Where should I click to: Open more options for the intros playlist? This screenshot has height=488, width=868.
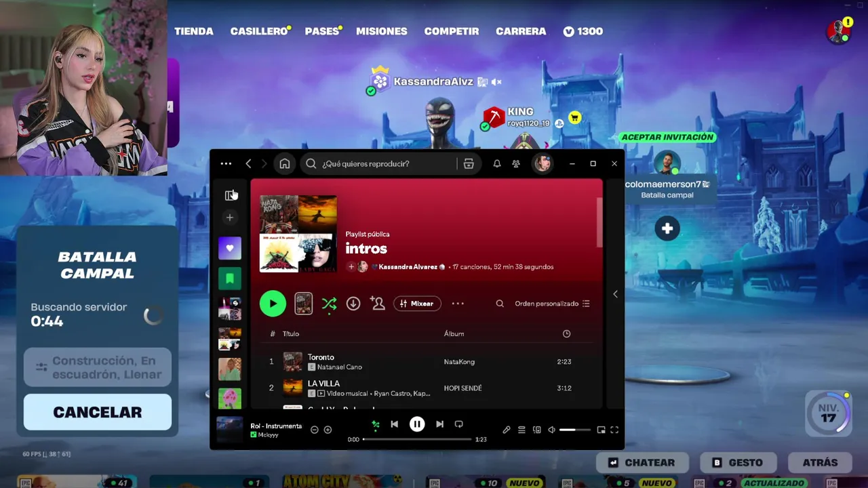(x=458, y=304)
